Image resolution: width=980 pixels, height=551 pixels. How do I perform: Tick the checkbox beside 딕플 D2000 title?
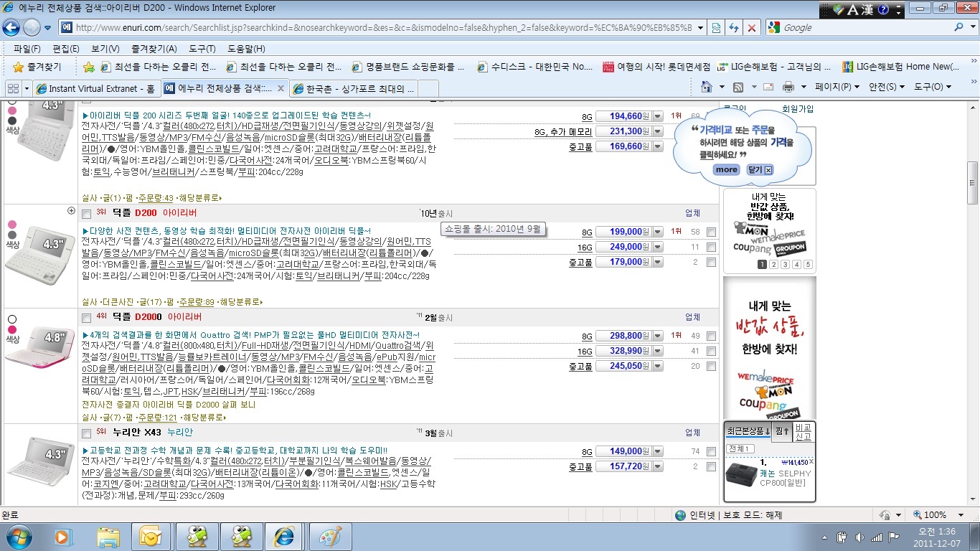pyautogui.click(x=87, y=318)
